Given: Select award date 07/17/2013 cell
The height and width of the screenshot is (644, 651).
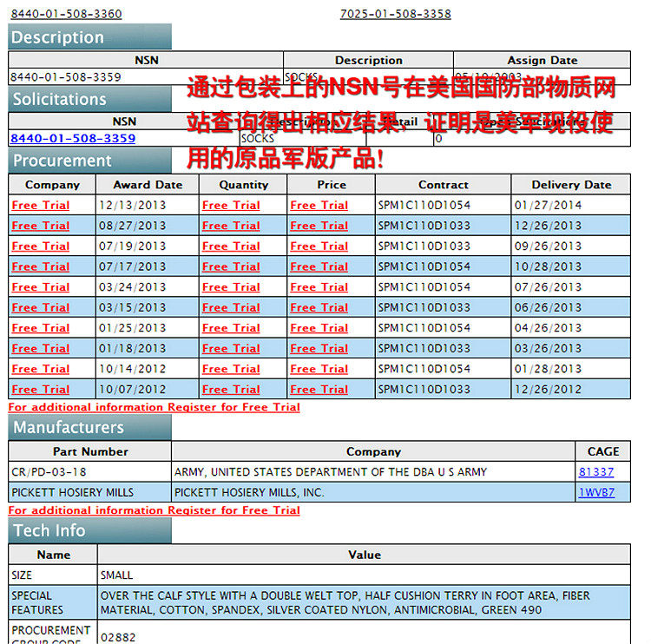Looking at the screenshot, I should (148, 266).
